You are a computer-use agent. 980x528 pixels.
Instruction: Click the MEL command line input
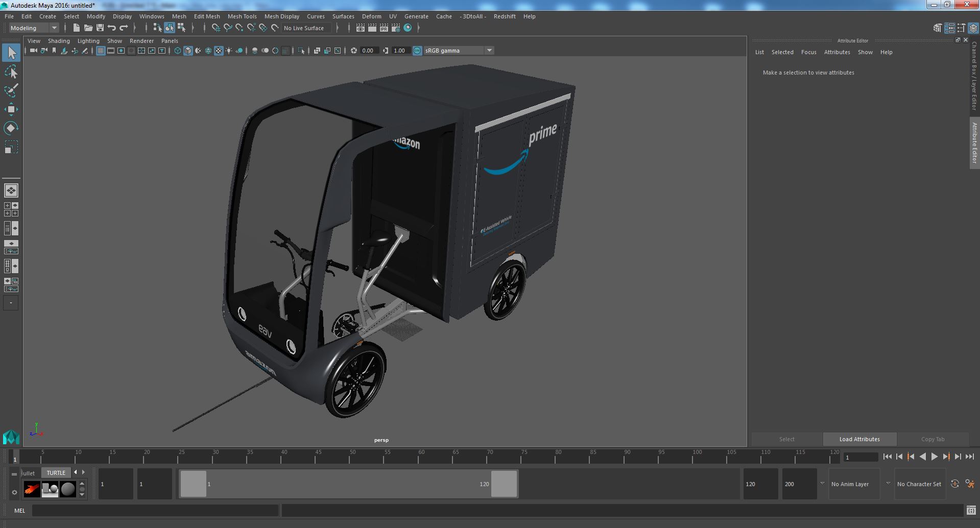pyautogui.click(x=155, y=511)
